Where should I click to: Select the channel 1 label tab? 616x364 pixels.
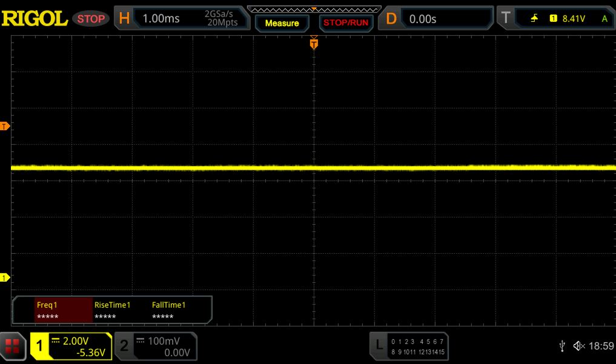[x=39, y=346]
